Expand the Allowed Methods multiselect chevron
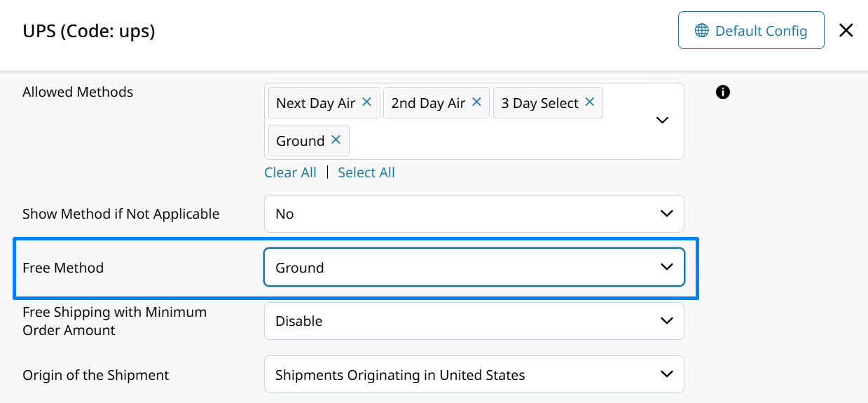This screenshot has width=868, height=403. click(x=662, y=121)
